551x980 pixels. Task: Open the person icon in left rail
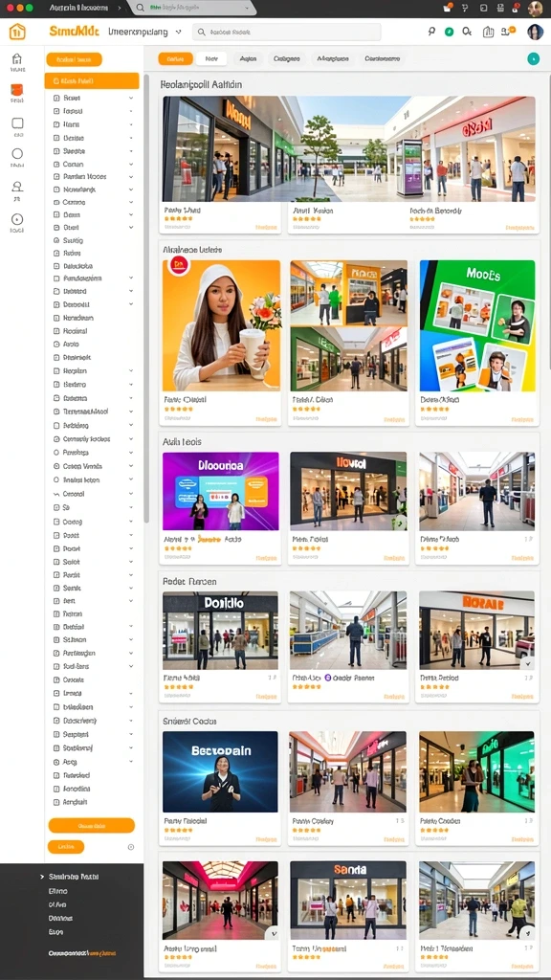(x=17, y=187)
